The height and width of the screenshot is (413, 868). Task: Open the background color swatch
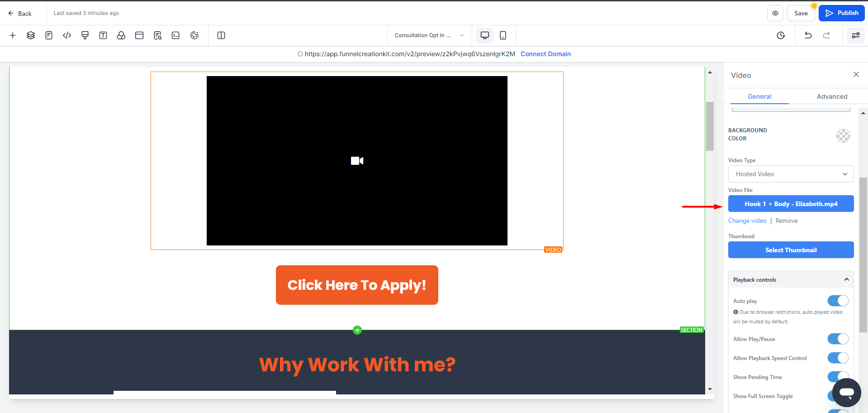point(843,135)
